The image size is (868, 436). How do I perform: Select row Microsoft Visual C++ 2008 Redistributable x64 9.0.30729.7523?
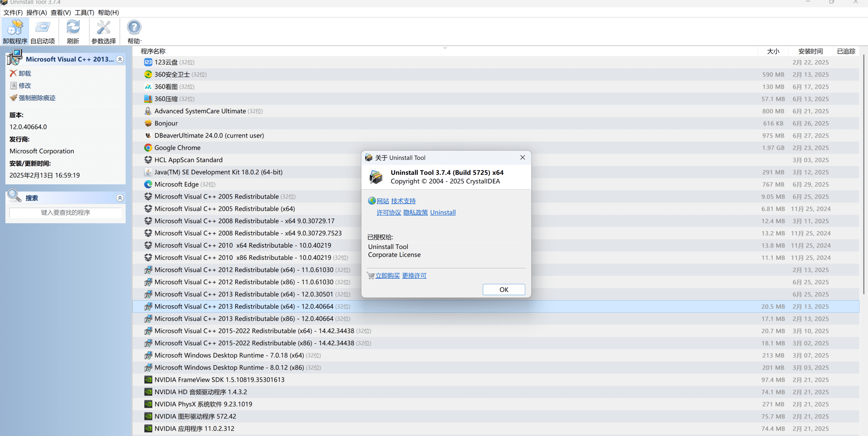coord(496,233)
